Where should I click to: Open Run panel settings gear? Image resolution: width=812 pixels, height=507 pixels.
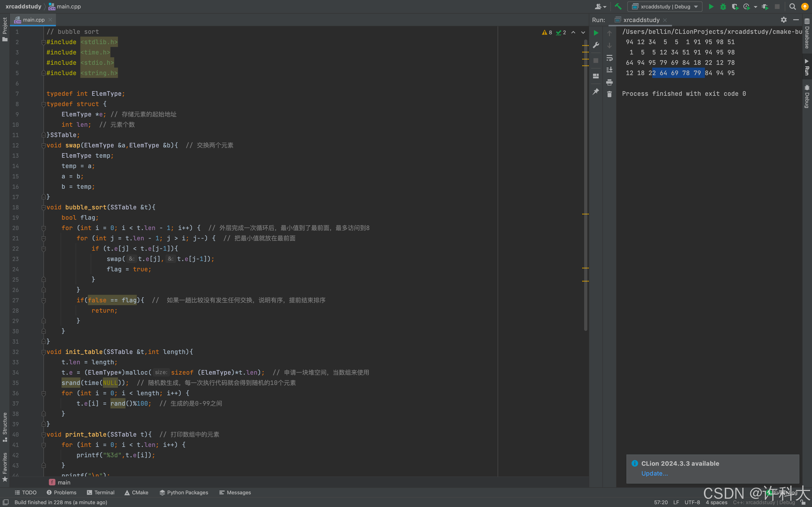tap(784, 20)
